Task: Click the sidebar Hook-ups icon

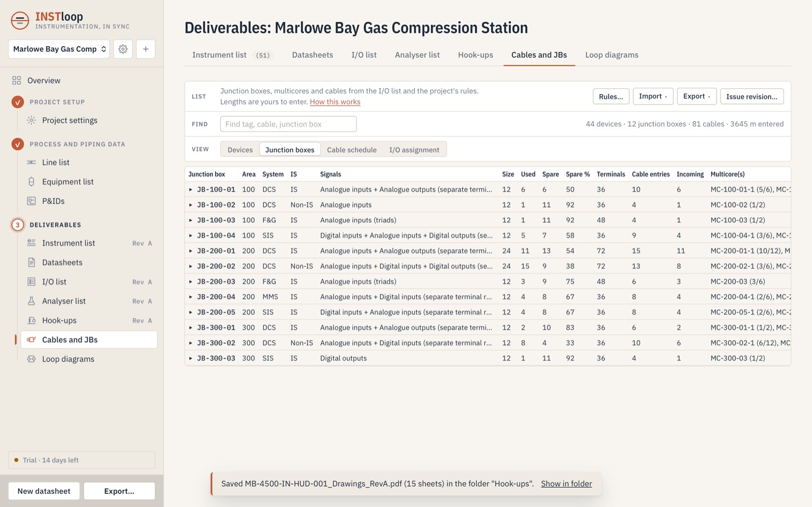Action: (31, 320)
